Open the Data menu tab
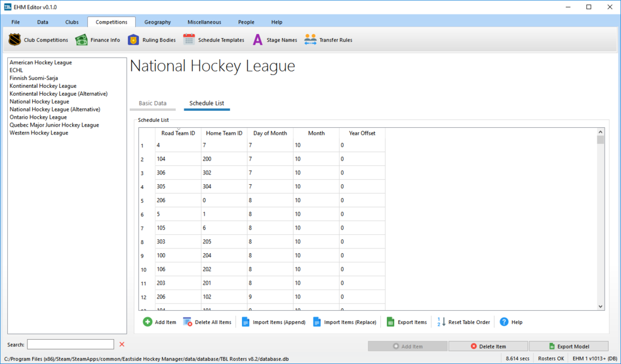 tap(43, 22)
